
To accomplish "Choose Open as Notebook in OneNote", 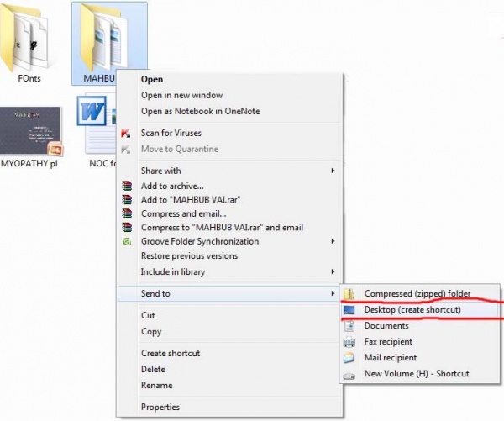I will [229, 111].
